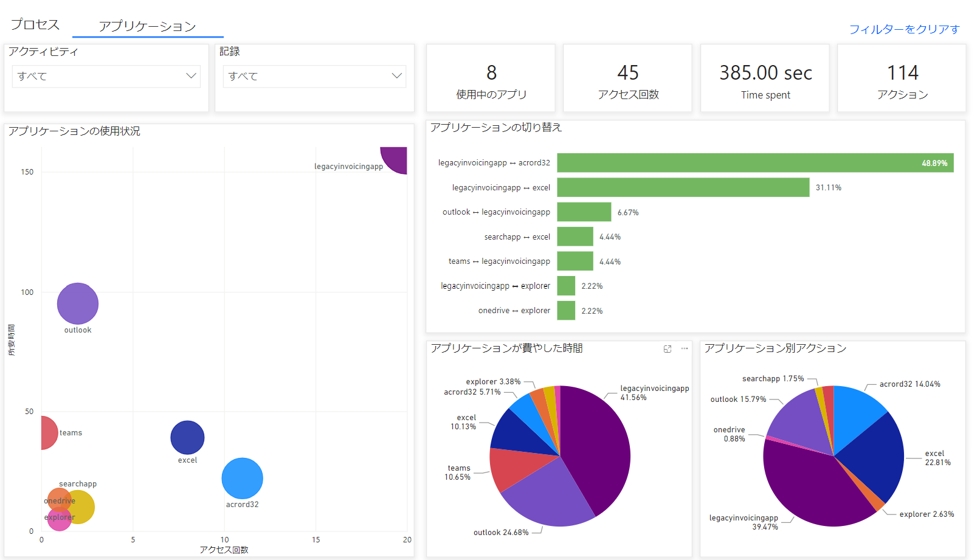Click the legacyinvoicingapp bubble in scatter chart

pyautogui.click(x=396, y=158)
